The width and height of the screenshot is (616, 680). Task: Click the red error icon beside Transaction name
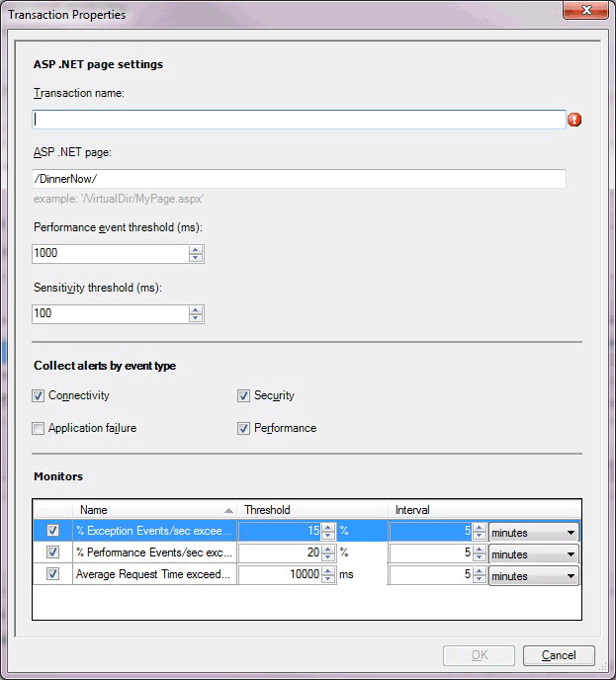pyautogui.click(x=574, y=120)
